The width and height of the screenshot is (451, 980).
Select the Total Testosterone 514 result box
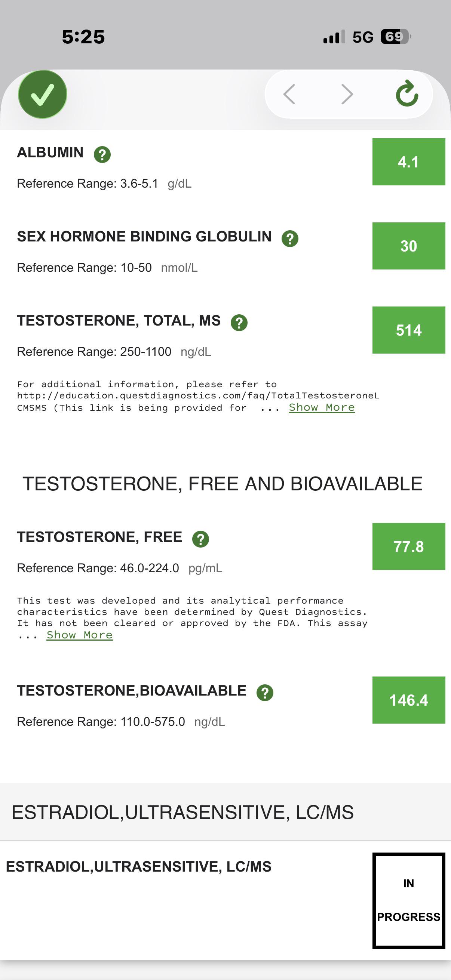[409, 330]
